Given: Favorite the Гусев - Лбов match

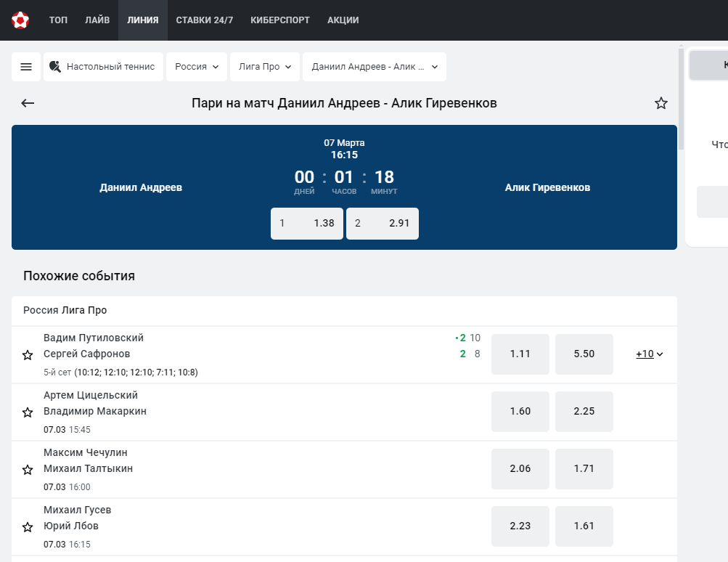Looking at the screenshot, I should pyautogui.click(x=28, y=527).
